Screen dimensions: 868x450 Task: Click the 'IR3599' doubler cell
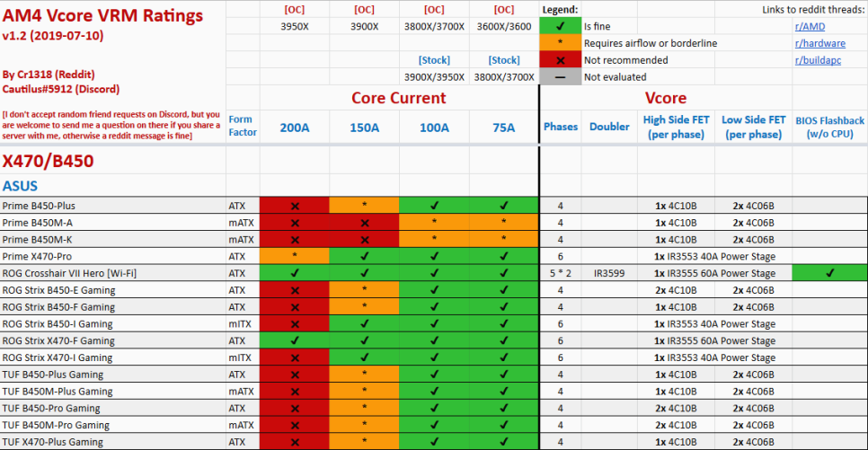[x=609, y=273]
